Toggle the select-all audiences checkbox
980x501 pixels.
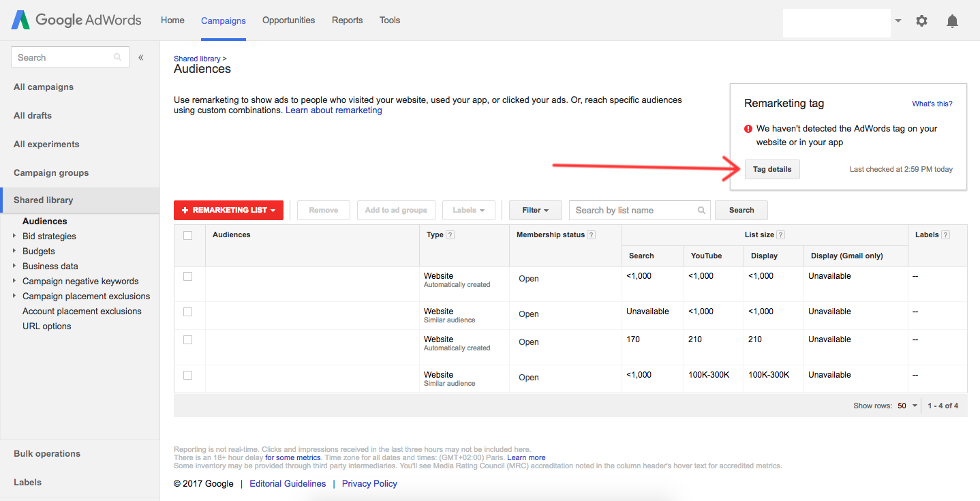[x=188, y=235]
